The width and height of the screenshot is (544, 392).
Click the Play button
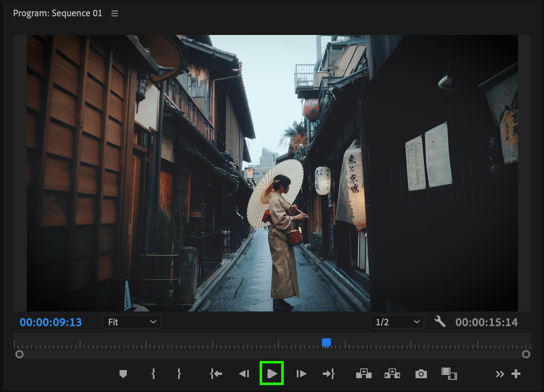pyautogui.click(x=272, y=373)
